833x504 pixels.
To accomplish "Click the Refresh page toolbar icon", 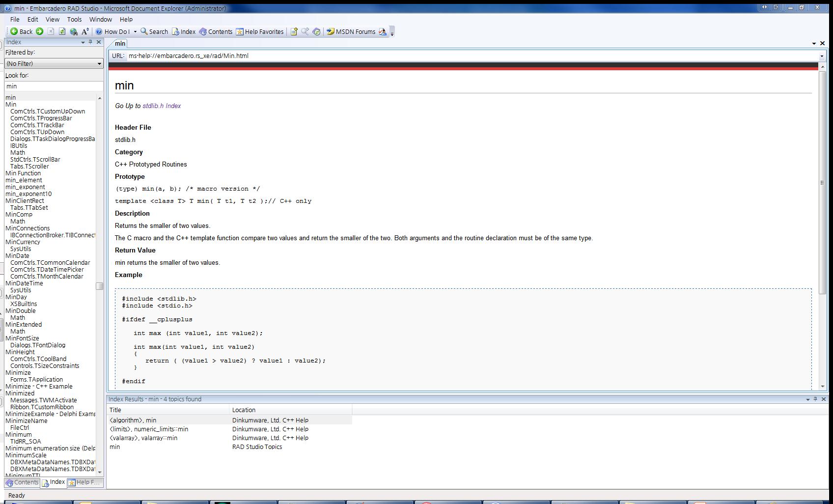I will pyautogui.click(x=62, y=31).
